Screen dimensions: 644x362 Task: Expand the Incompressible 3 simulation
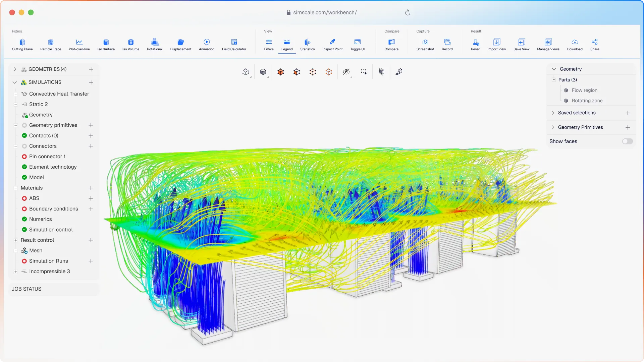[x=16, y=271]
